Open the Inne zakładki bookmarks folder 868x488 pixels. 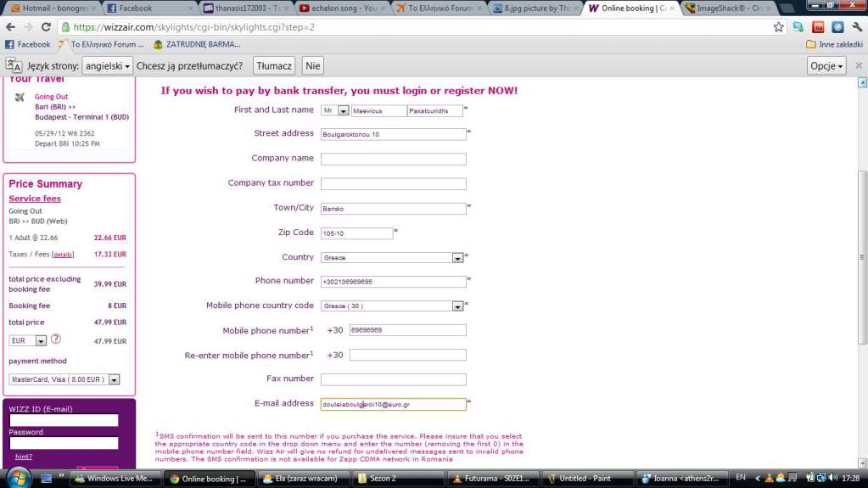834,44
